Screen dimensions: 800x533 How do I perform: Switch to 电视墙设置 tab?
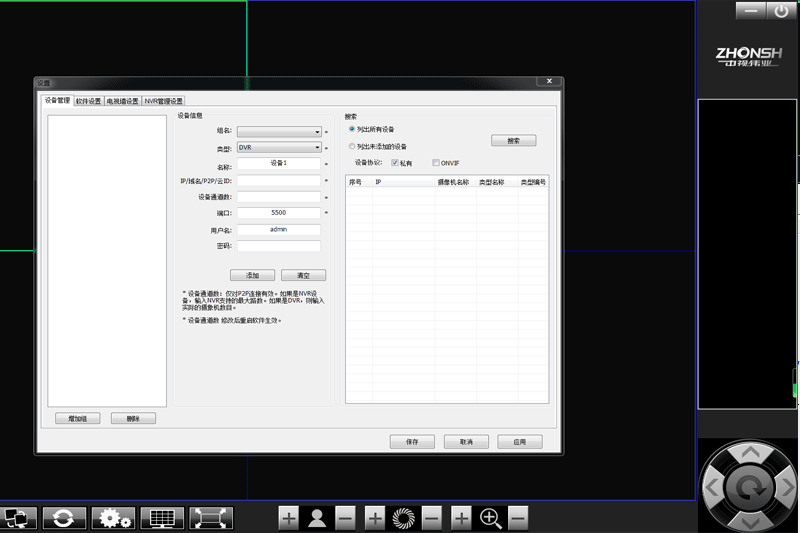tap(122, 101)
